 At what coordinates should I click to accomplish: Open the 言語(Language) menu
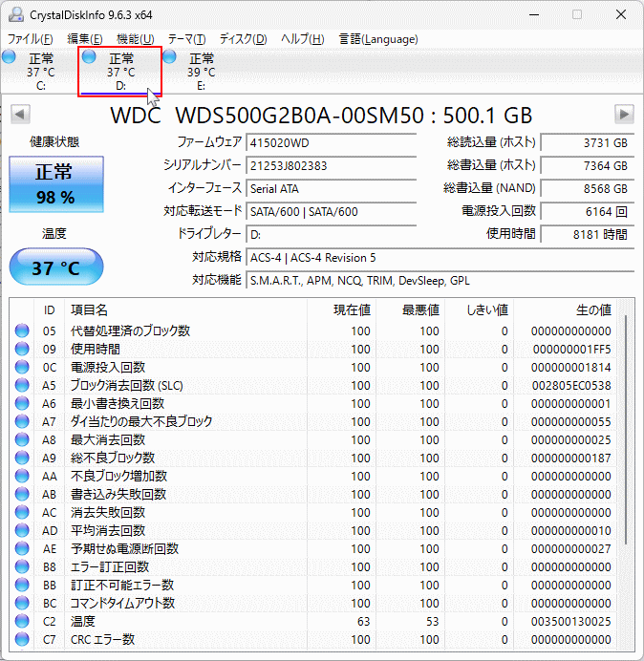click(378, 39)
